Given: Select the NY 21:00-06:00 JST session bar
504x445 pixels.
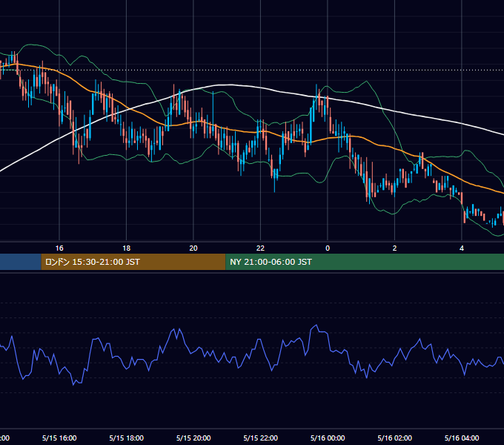Looking at the screenshot, I should tap(365, 262).
